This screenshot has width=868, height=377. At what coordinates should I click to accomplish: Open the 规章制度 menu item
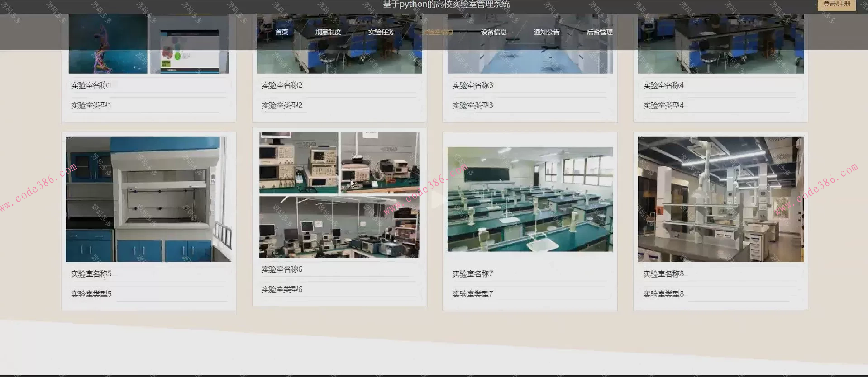tap(328, 32)
